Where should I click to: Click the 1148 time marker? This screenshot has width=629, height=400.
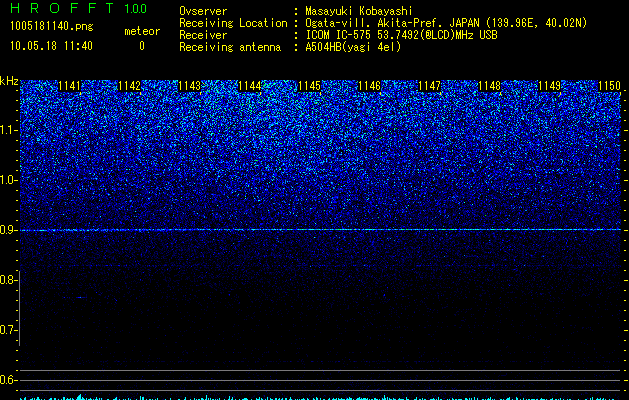point(490,86)
